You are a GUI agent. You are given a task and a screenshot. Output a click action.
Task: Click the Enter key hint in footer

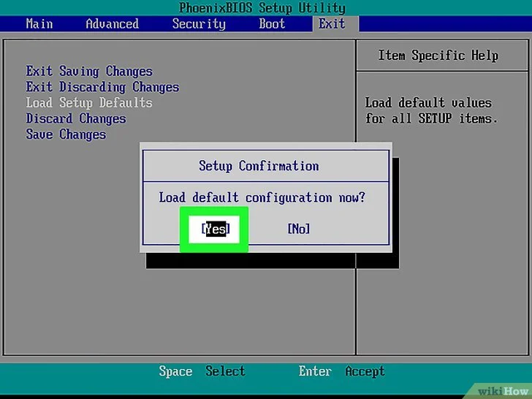315,371
